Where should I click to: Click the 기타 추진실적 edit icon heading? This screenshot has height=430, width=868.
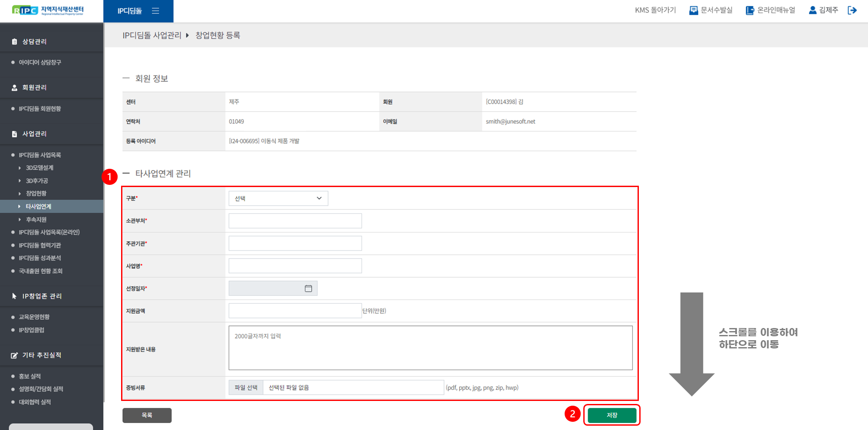tap(14, 355)
